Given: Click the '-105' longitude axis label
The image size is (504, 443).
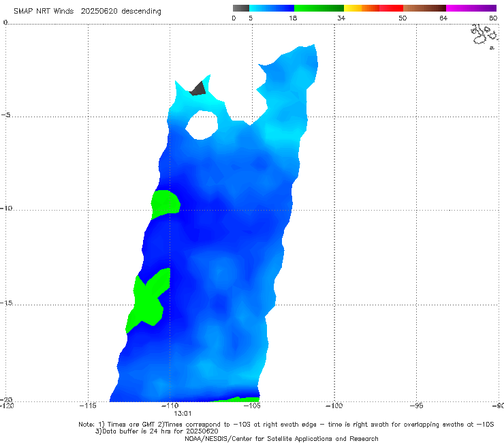Looking at the screenshot, I should tap(252, 406).
